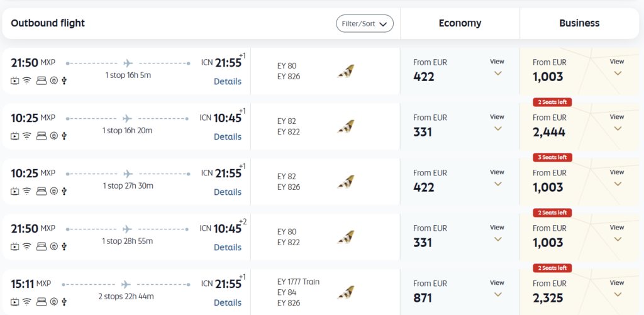Expand the Business View chevron for EUR 2,325 fare
The height and width of the screenshot is (315, 644).
pyautogui.click(x=617, y=294)
